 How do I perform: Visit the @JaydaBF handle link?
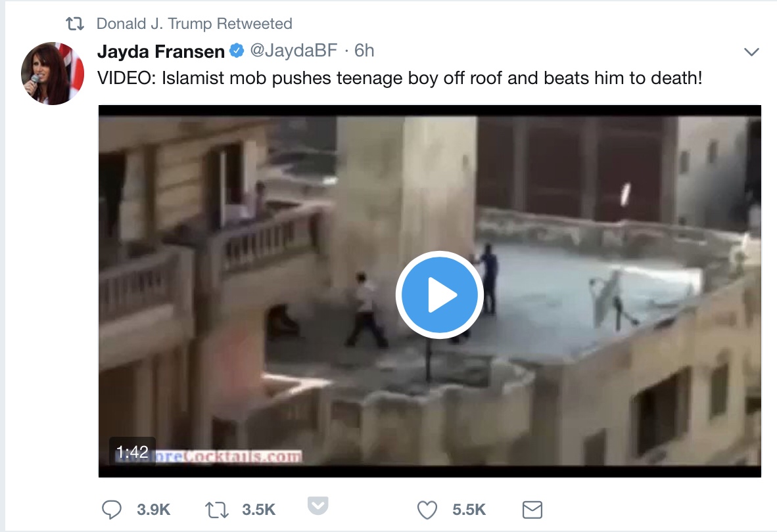coord(294,51)
